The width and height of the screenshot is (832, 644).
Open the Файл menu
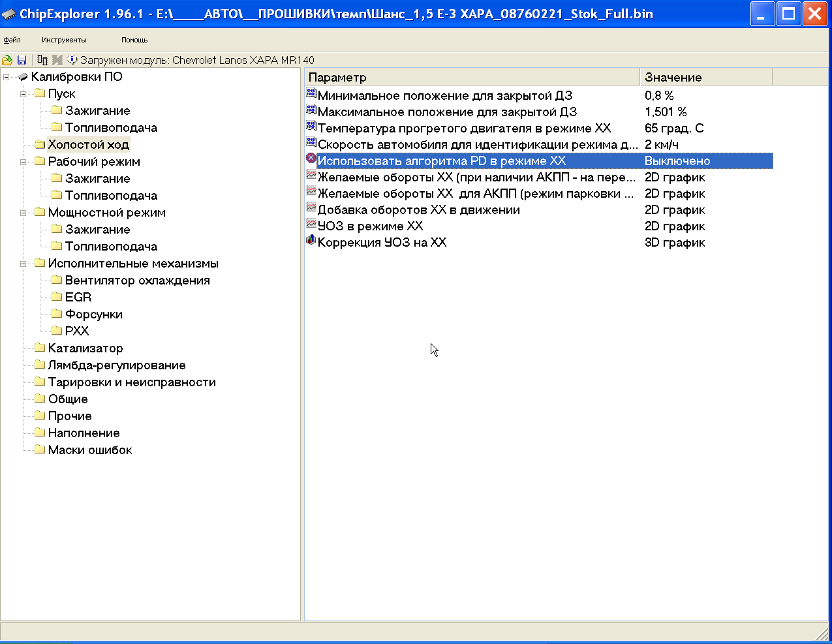[12, 40]
